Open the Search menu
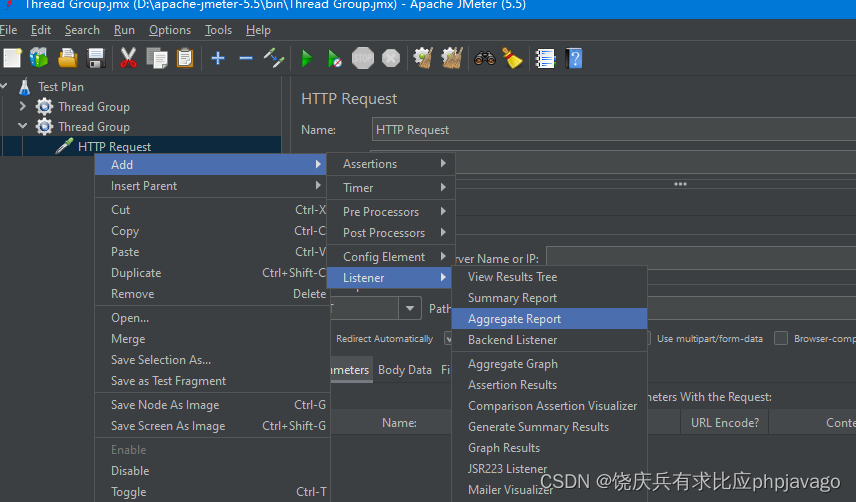This screenshot has width=856, height=502. coord(82,30)
